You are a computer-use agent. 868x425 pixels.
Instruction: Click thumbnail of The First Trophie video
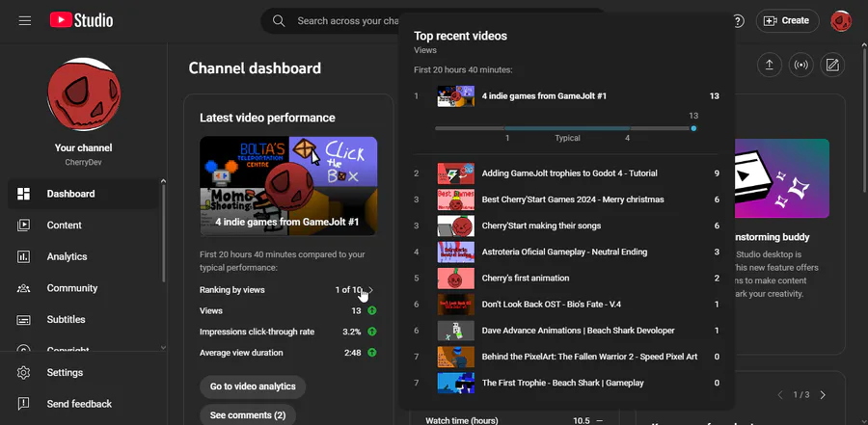[x=455, y=383]
